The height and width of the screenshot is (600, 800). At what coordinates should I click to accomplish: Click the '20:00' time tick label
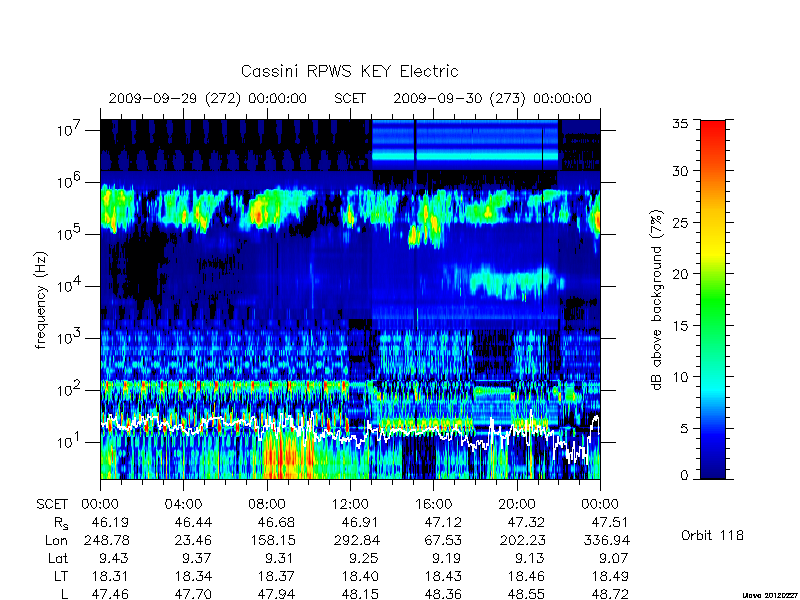click(x=517, y=504)
